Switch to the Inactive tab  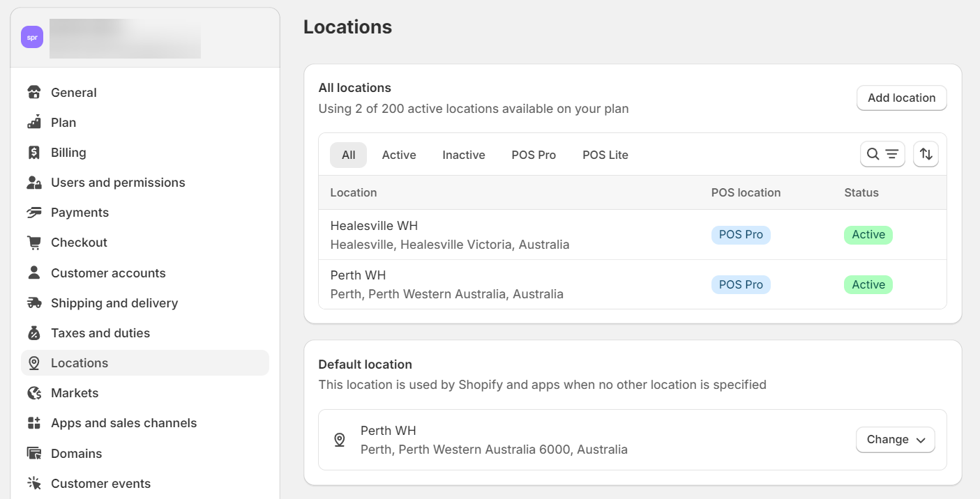464,155
